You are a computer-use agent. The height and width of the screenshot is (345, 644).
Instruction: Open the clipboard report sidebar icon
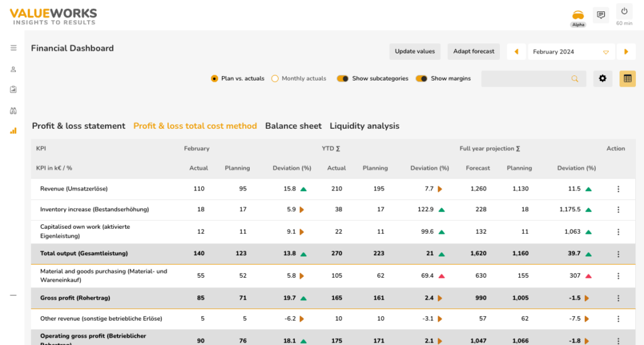point(13,89)
